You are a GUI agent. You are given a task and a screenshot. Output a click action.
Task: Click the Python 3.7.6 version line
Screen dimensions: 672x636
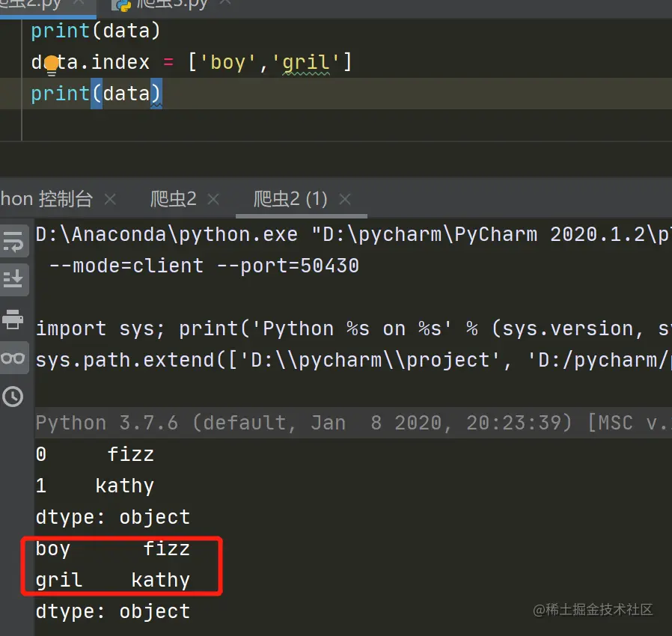353,423
